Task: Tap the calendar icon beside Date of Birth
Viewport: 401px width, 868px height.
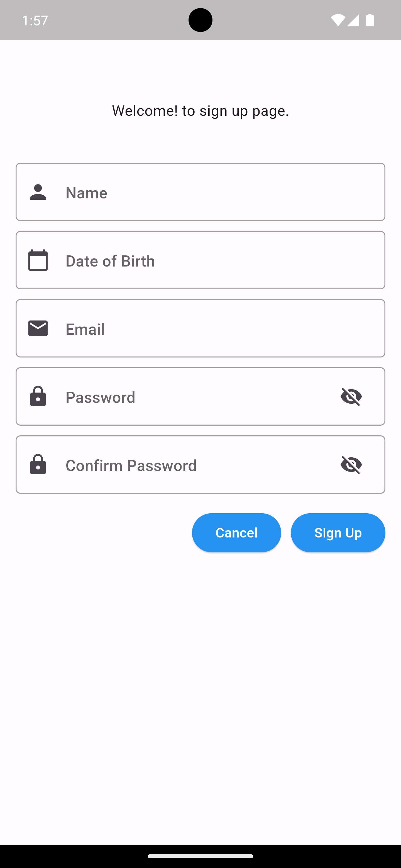Action: (38, 260)
